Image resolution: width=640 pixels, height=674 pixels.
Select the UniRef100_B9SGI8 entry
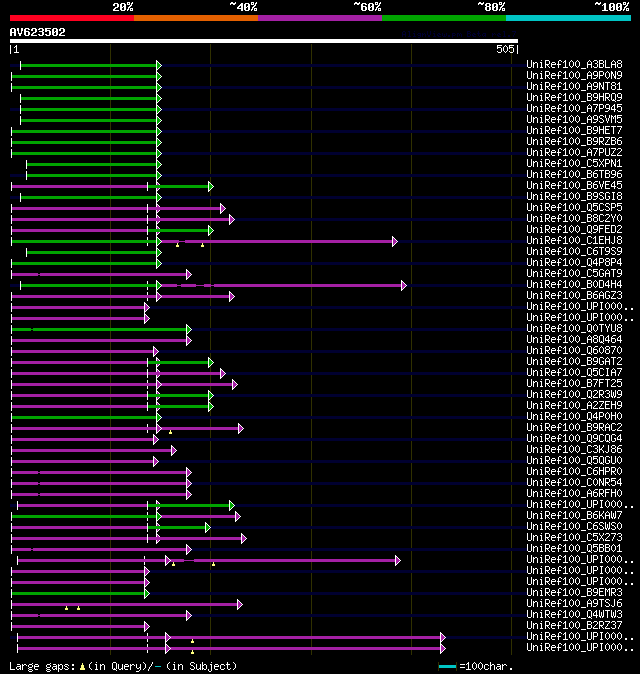pos(574,196)
